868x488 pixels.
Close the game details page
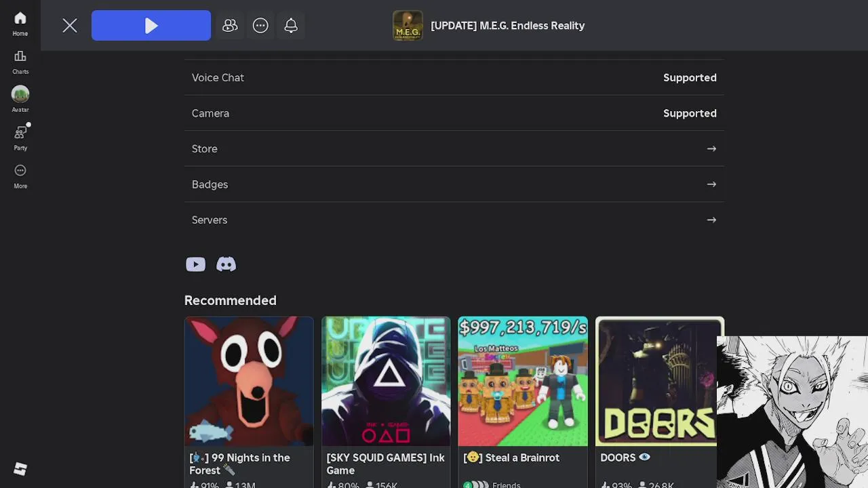pos(70,26)
